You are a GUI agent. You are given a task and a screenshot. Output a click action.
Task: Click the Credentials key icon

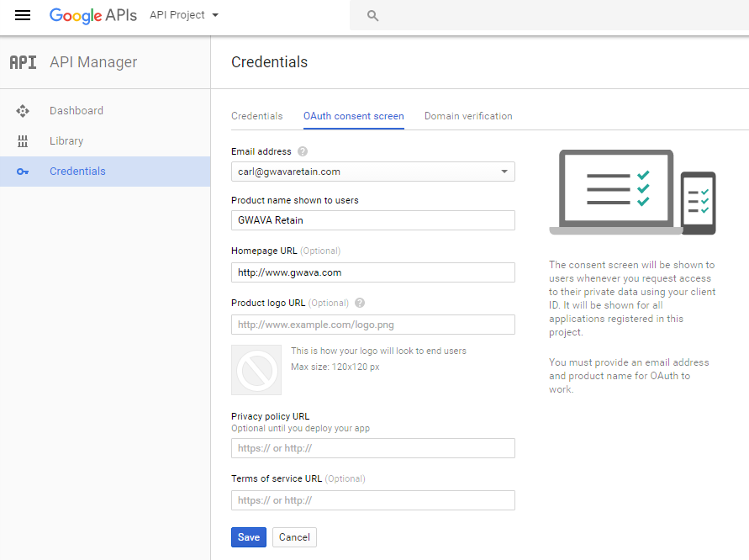tap(23, 172)
